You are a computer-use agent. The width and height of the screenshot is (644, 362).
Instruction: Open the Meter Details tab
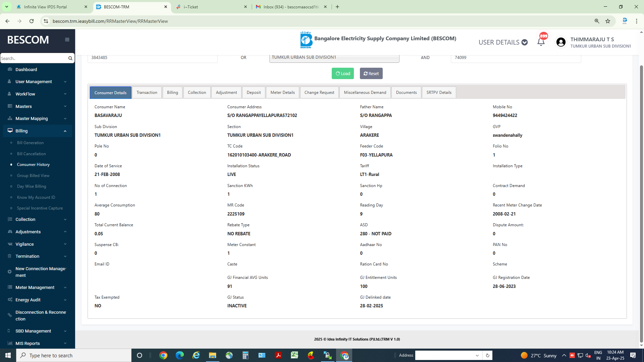[282, 93]
